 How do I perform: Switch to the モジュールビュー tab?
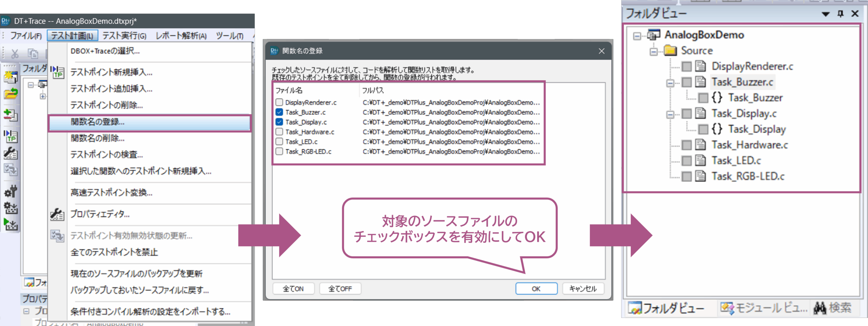pos(764,308)
